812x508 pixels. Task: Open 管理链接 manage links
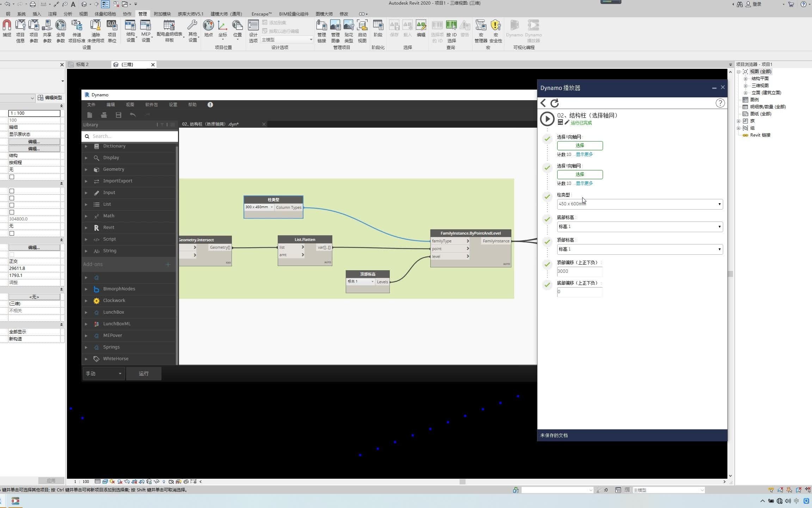[321, 31]
